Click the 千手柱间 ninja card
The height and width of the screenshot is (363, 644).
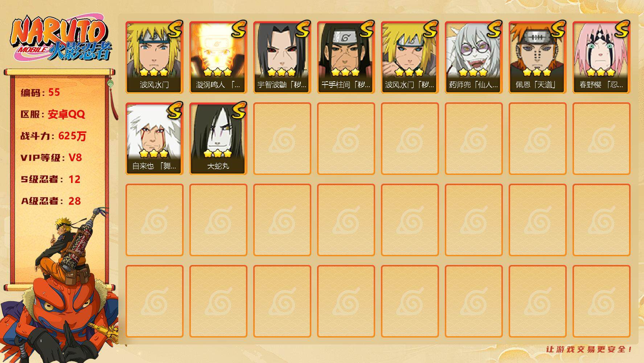click(346, 57)
